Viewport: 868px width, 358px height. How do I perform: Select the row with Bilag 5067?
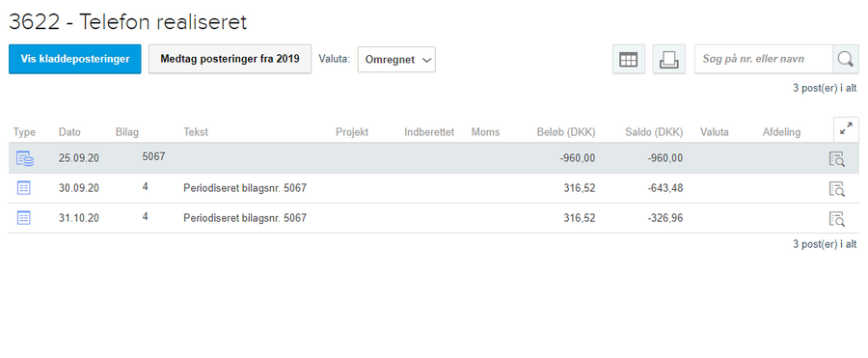tap(434, 158)
